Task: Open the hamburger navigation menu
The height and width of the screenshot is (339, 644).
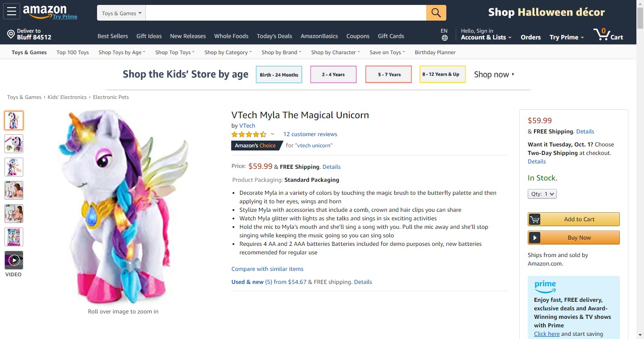Action: click(x=12, y=12)
